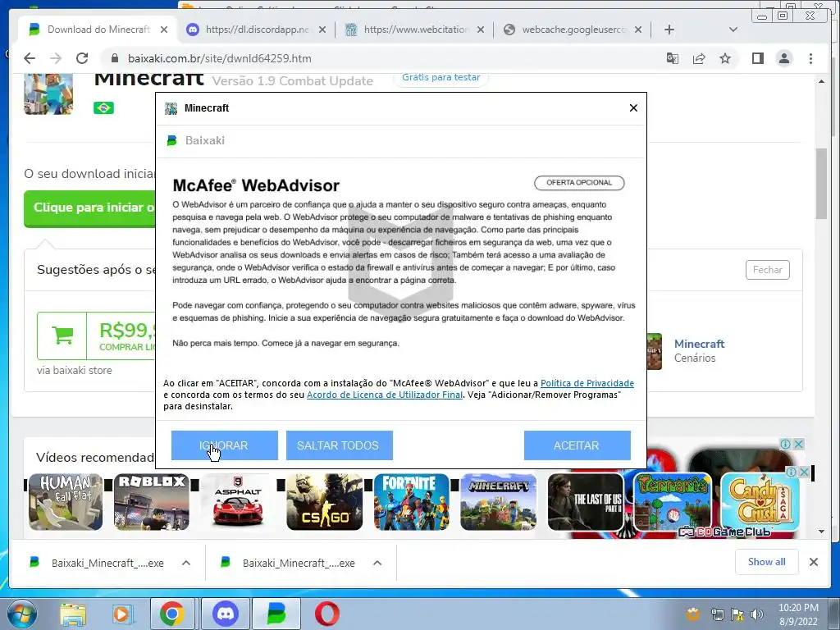The image size is (840, 630).
Task: Click the scroll down arrow of the page
Action: click(822, 532)
